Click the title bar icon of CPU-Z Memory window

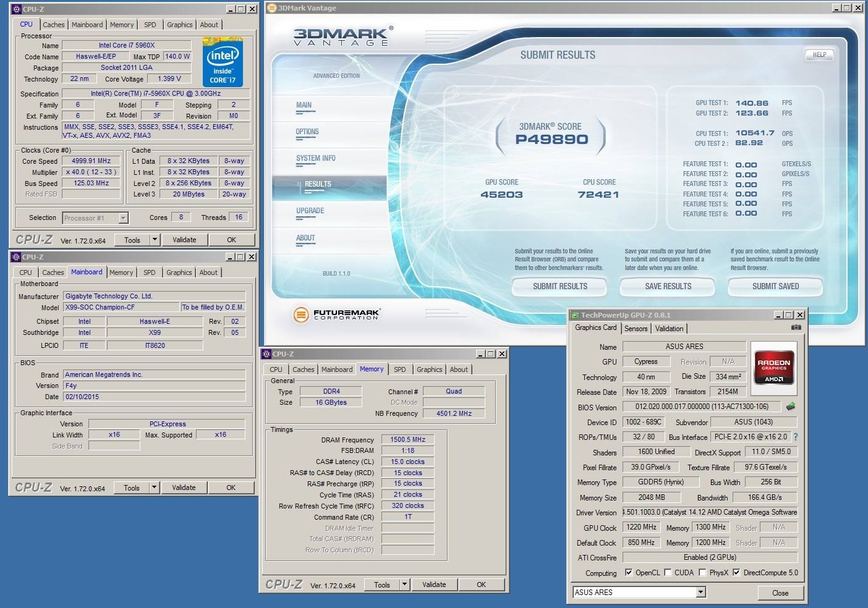[x=266, y=354]
